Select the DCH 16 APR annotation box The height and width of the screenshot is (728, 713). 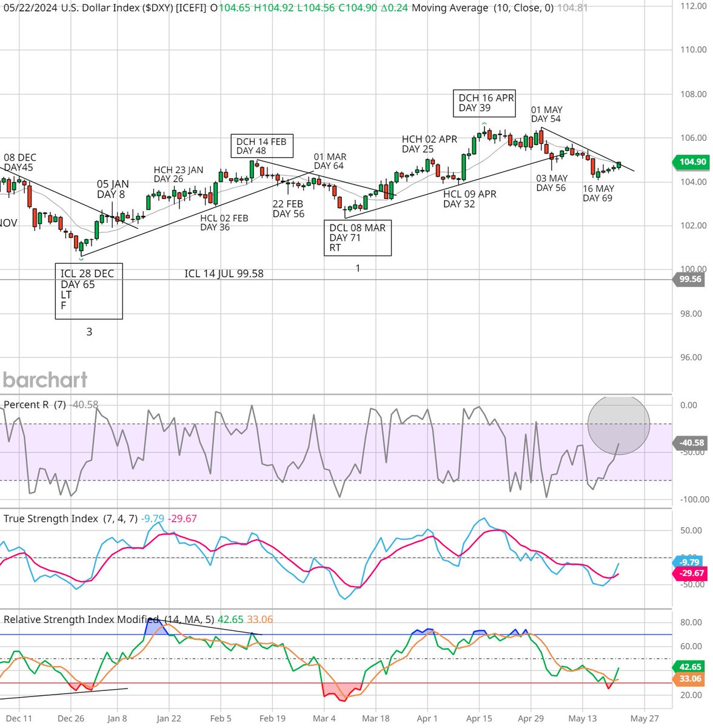coord(484,102)
